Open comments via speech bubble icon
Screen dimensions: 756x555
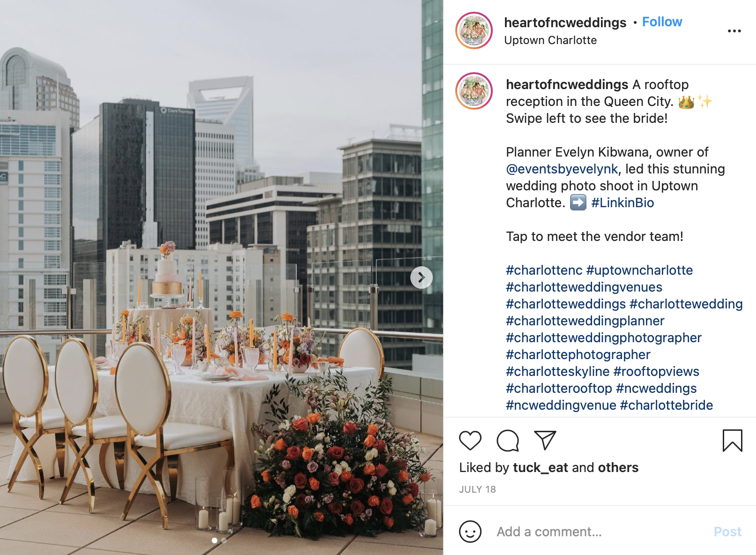[508, 440]
